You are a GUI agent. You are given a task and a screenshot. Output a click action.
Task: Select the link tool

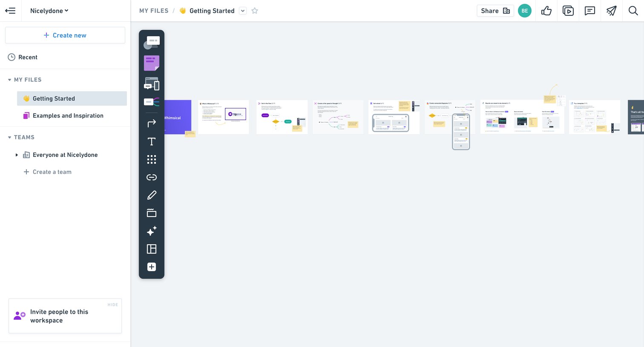click(x=152, y=177)
